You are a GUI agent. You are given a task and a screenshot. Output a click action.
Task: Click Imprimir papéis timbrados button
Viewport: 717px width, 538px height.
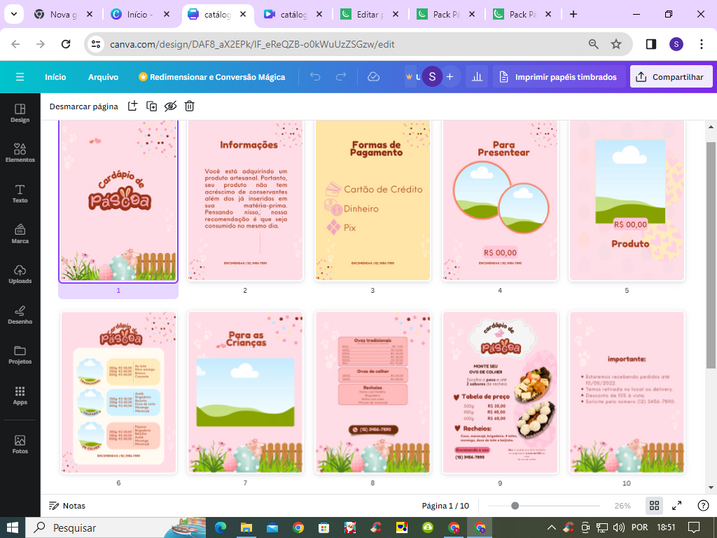(x=556, y=77)
